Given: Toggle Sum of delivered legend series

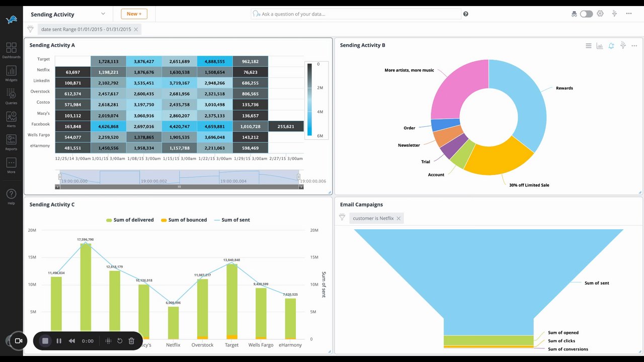Looking at the screenshot, I should tap(130, 220).
